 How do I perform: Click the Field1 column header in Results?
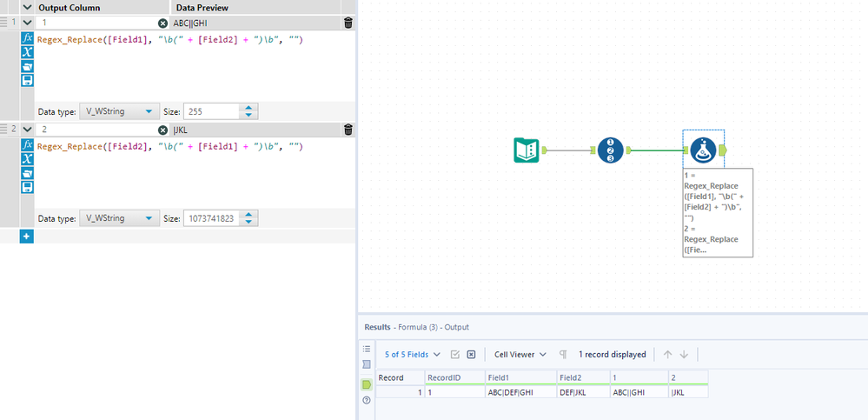point(521,377)
